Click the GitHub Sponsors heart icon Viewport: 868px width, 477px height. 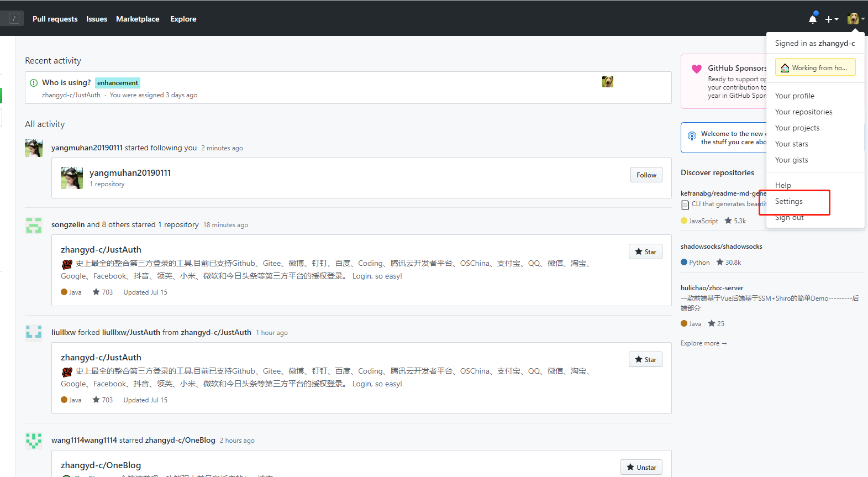point(696,69)
